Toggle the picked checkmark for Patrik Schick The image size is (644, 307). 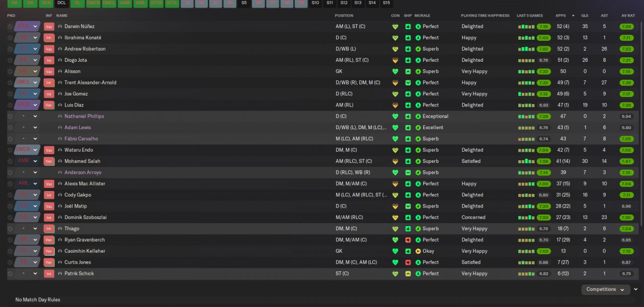(10, 274)
